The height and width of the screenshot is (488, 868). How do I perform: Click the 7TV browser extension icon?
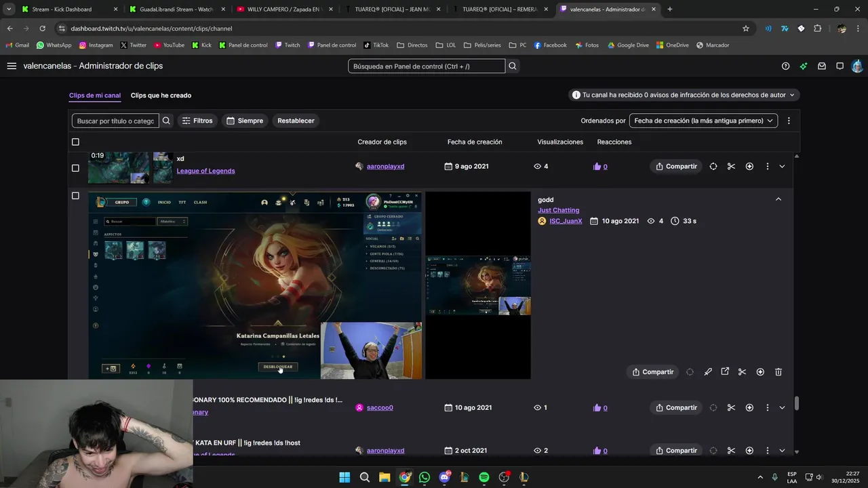point(785,28)
